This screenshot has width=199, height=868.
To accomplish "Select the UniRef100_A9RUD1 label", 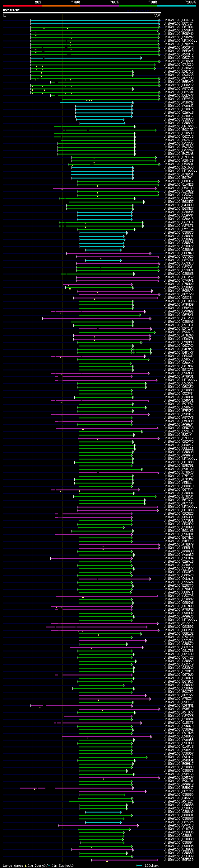I will pos(178,761).
